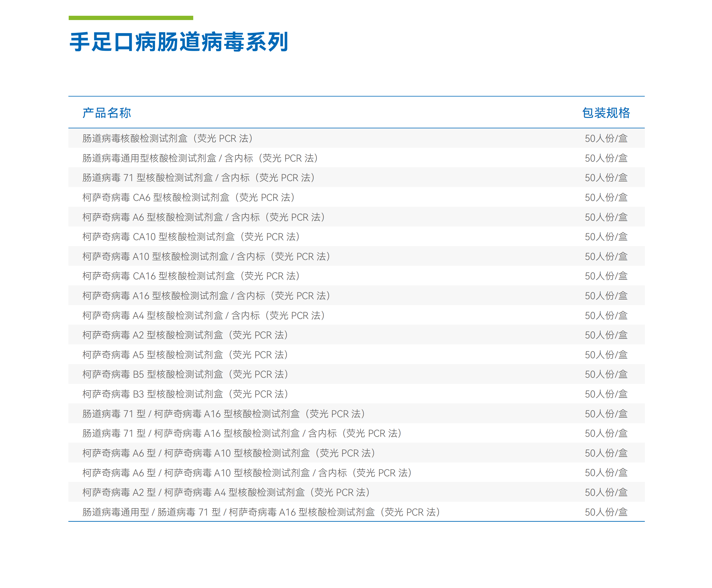Click 50人份/盒 in the 肠道病毒核酸检测试剂盒 first row
Screen dimensions: 712x588
(606, 138)
